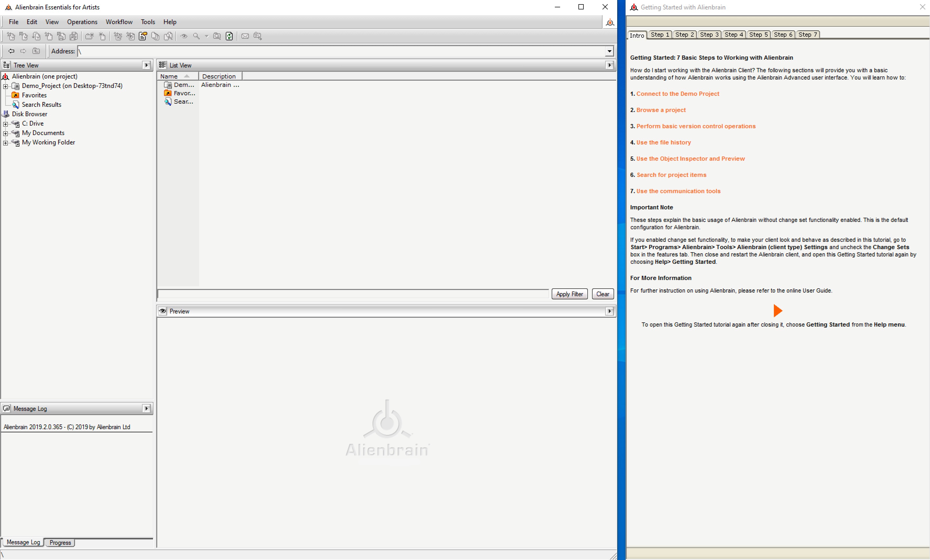Open the Preview panel options arrow

(x=609, y=311)
